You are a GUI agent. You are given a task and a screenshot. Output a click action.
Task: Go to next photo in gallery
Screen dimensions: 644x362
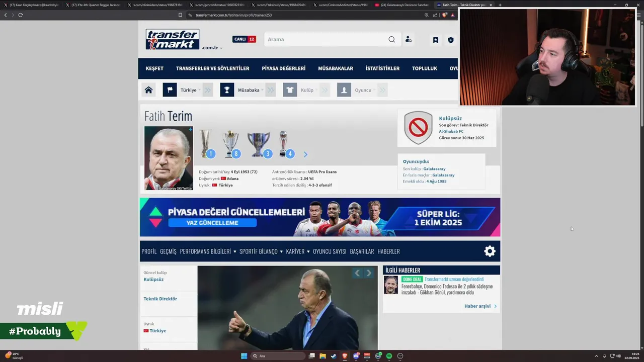369,273
